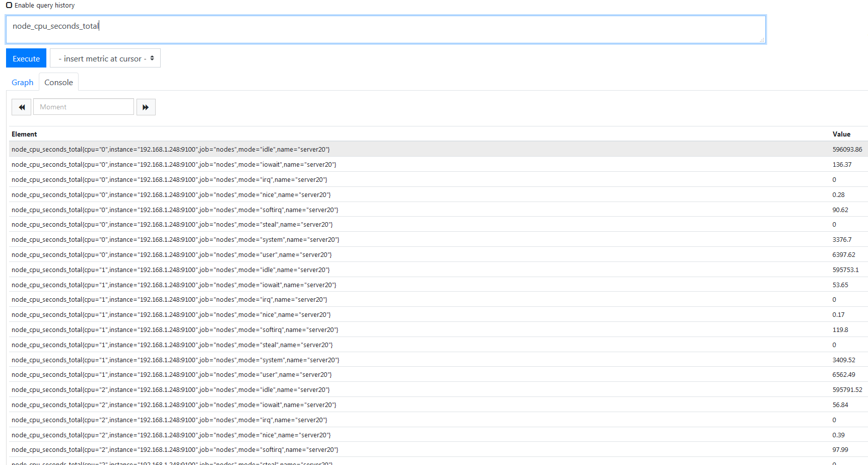
Task: Run the query with the Execute button
Action: [x=26, y=58]
